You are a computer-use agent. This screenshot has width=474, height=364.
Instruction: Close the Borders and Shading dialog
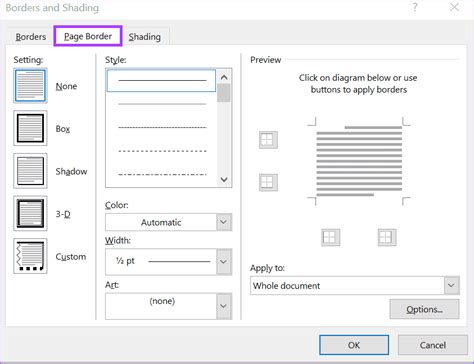pos(454,7)
